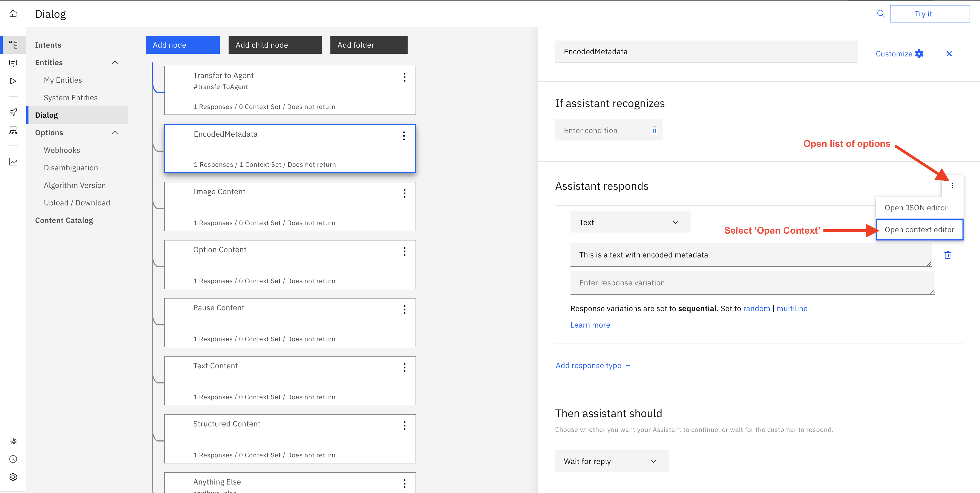980x493 pixels.
Task: Open three-dot menu on EncodedMetadata node
Action: [x=404, y=136]
